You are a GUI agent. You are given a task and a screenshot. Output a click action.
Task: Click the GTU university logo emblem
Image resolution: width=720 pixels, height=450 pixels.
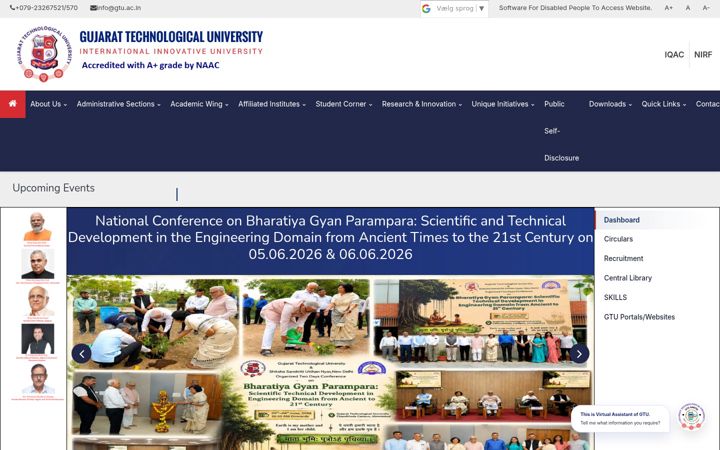click(44, 54)
